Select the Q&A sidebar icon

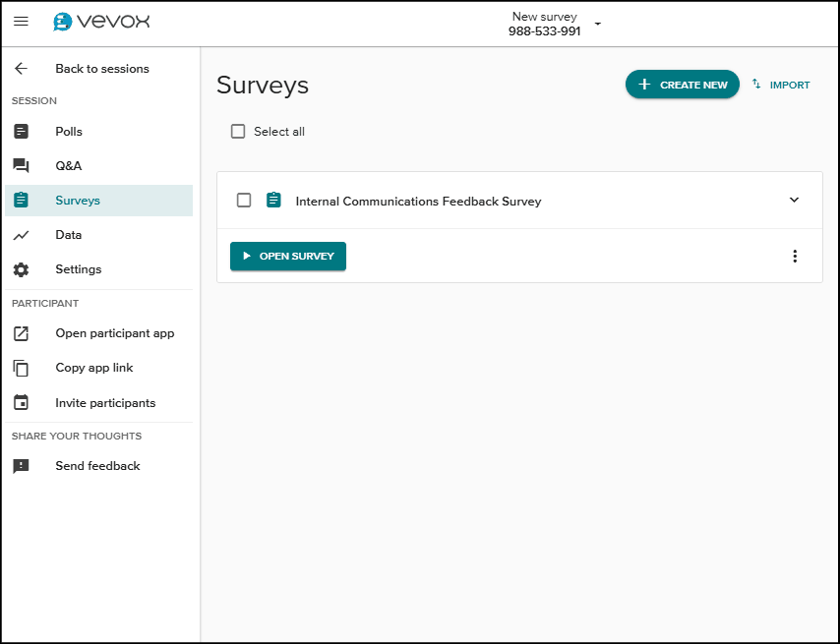(21, 165)
